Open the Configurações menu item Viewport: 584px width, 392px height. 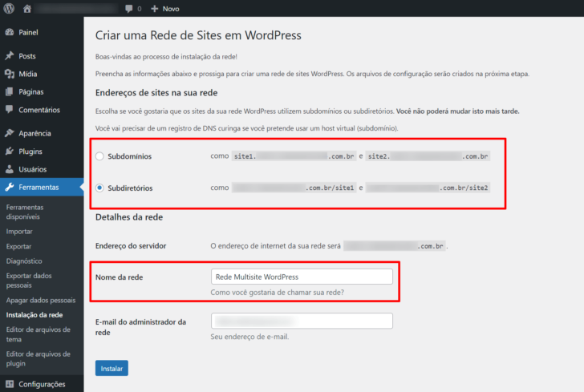42,384
